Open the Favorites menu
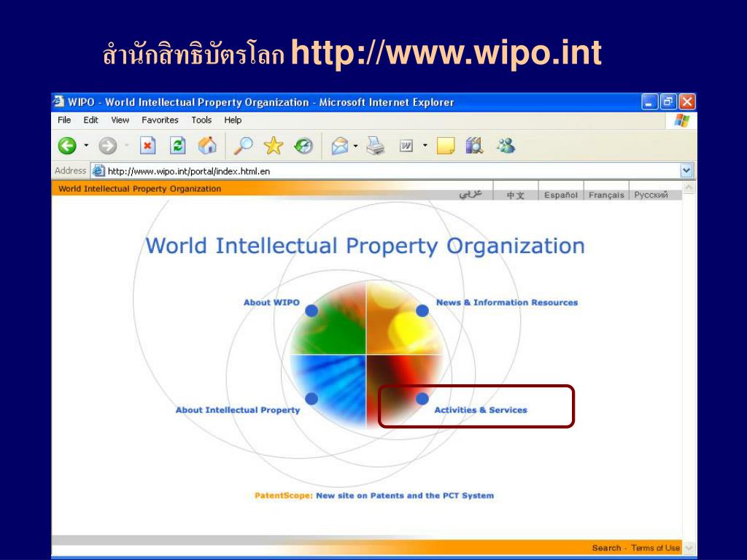The image size is (747, 560). [x=160, y=120]
